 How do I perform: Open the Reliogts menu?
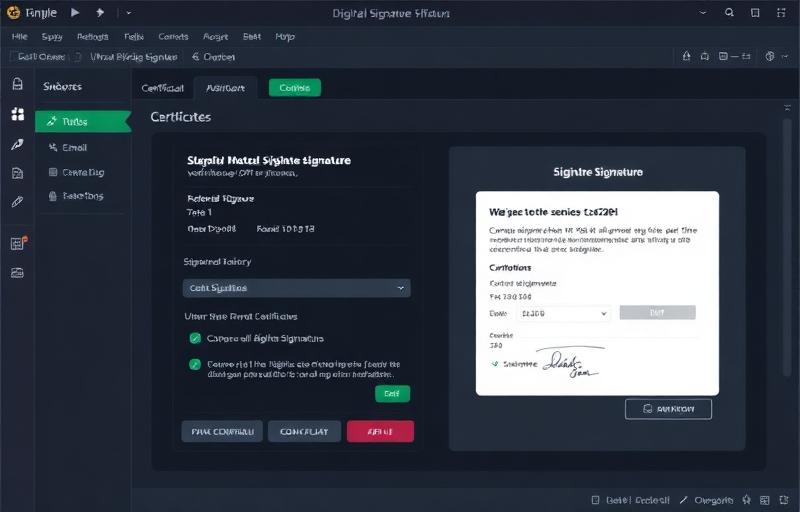coord(92,37)
